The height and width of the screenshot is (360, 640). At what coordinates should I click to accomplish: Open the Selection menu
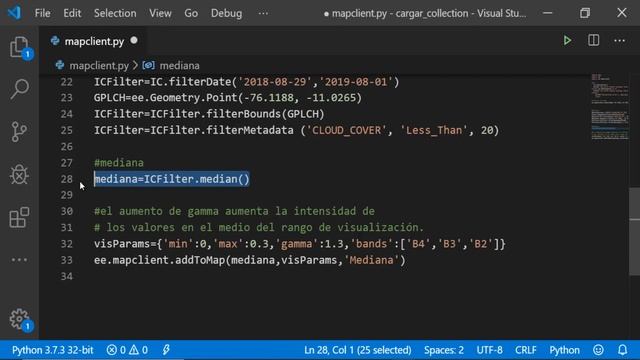coord(115,13)
